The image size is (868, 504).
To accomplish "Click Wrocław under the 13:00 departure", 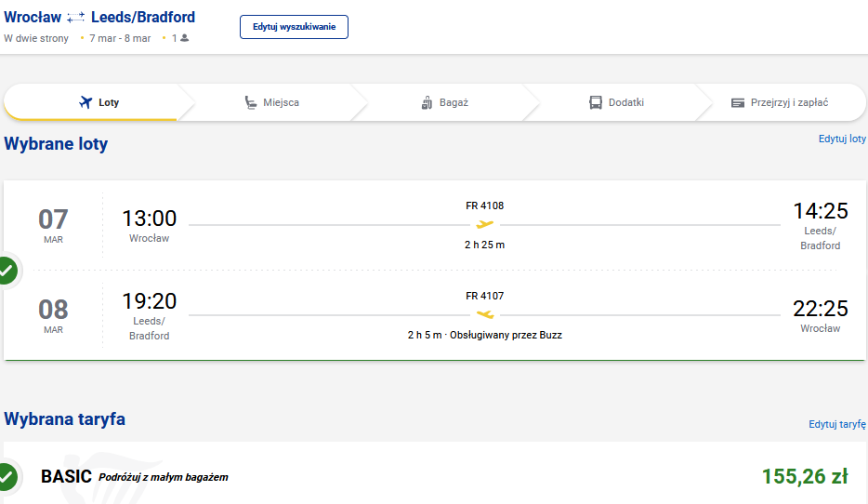I will pyautogui.click(x=150, y=238).
